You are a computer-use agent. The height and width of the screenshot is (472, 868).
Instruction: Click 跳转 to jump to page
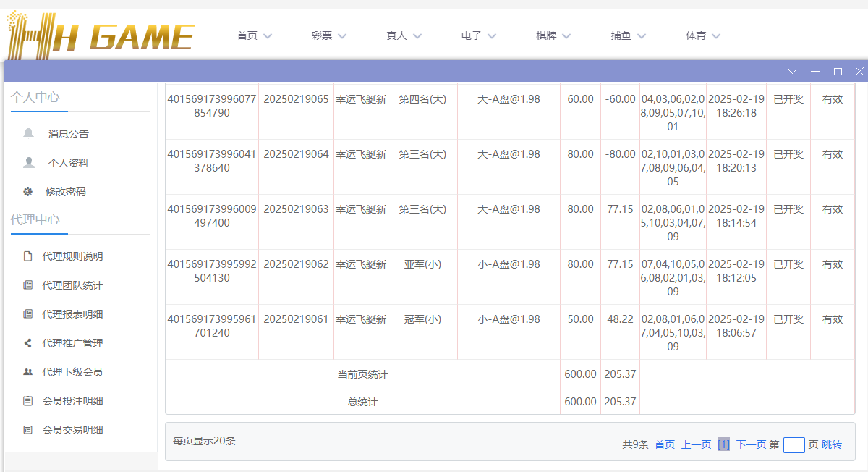click(x=830, y=444)
